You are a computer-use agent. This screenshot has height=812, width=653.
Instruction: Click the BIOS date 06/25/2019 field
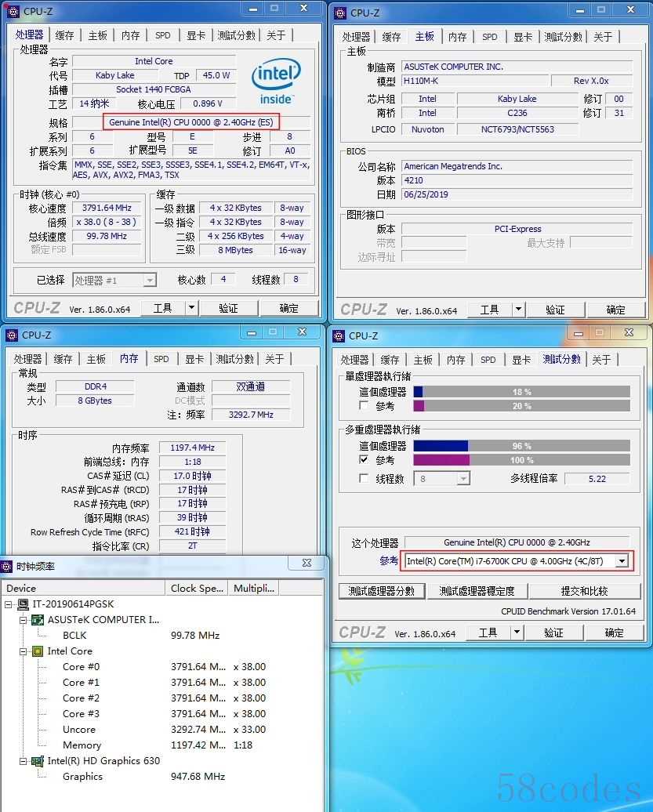[517, 194]
